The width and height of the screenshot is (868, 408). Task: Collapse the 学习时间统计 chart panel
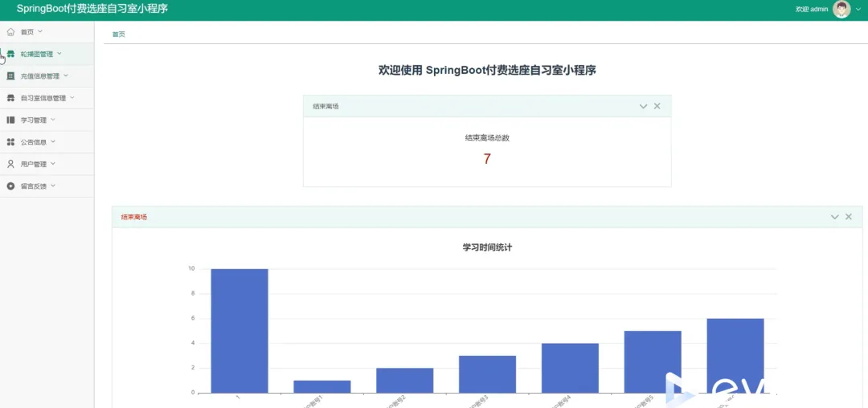pos(835,217)
